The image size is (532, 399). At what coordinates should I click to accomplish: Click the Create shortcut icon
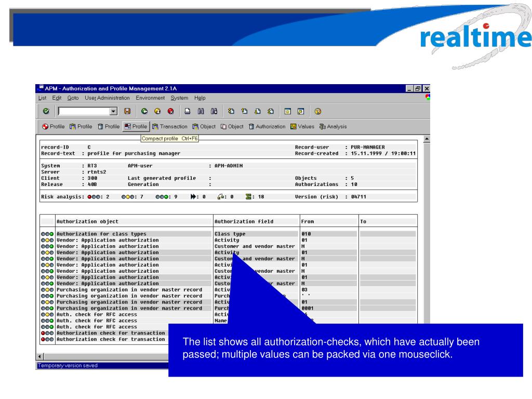coord(301,111)
